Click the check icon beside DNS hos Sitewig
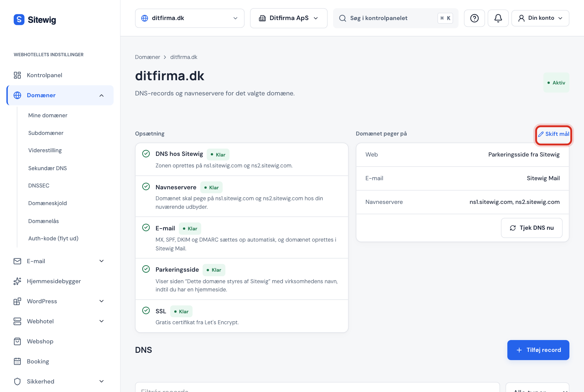This screenshot has width=584, height=392. [x=146, y=153]
